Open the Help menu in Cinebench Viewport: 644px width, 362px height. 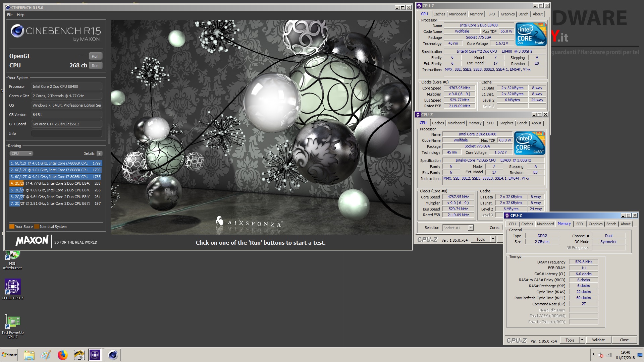[21, 15]
